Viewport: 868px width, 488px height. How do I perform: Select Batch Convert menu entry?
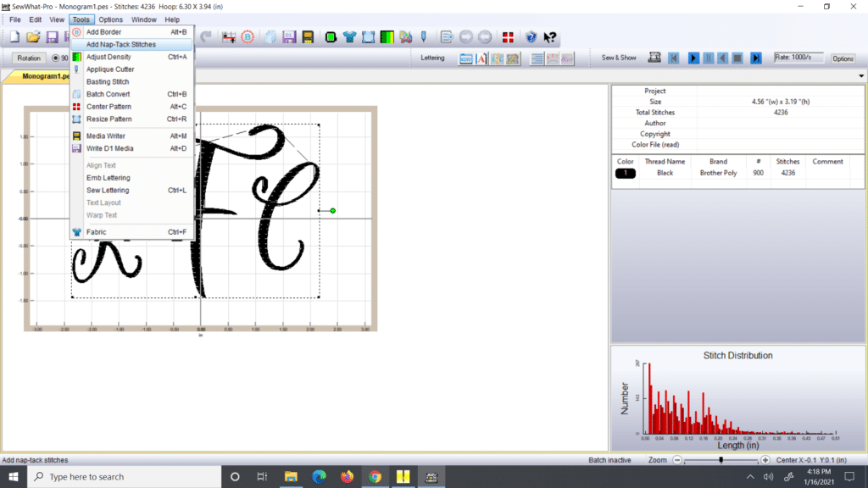[x=131, y=94]
